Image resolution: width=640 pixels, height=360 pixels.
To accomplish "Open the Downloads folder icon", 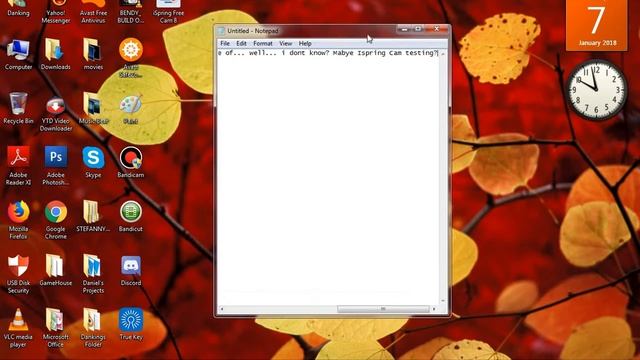I will 56,55.
